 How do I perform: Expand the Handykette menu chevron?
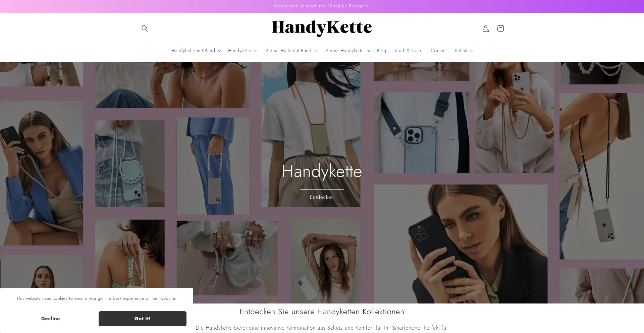(x=256, y=51)
